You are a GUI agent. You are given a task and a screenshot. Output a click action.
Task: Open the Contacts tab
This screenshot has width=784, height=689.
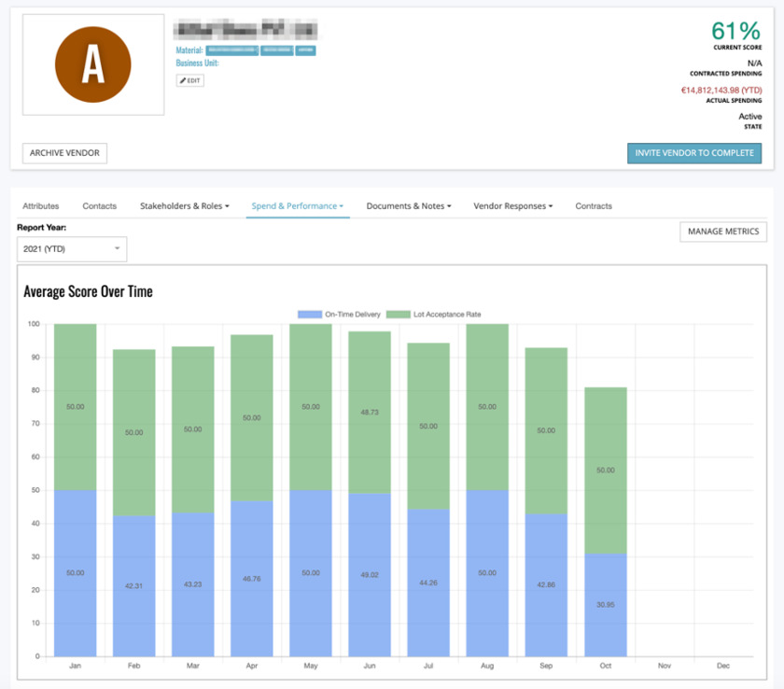pos(99,206)
